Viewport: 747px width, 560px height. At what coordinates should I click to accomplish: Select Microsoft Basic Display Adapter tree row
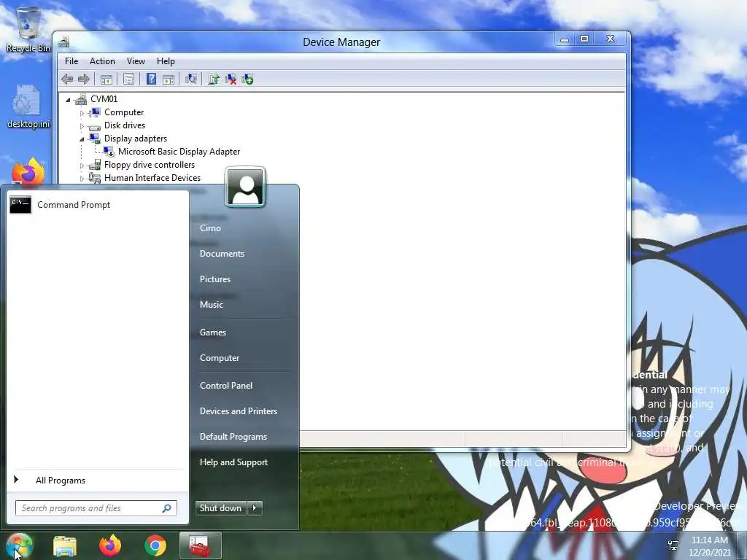pos(179,152)
